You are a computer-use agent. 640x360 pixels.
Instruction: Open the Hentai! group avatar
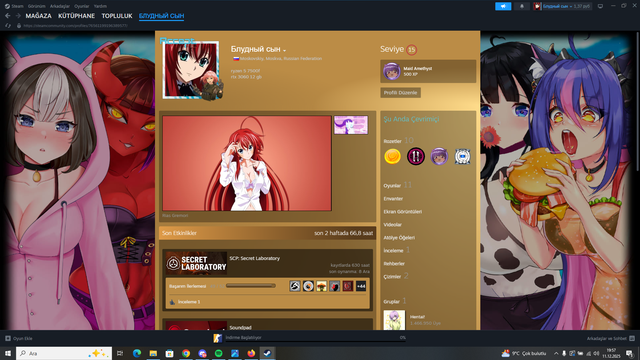click(x=394, y=320)
